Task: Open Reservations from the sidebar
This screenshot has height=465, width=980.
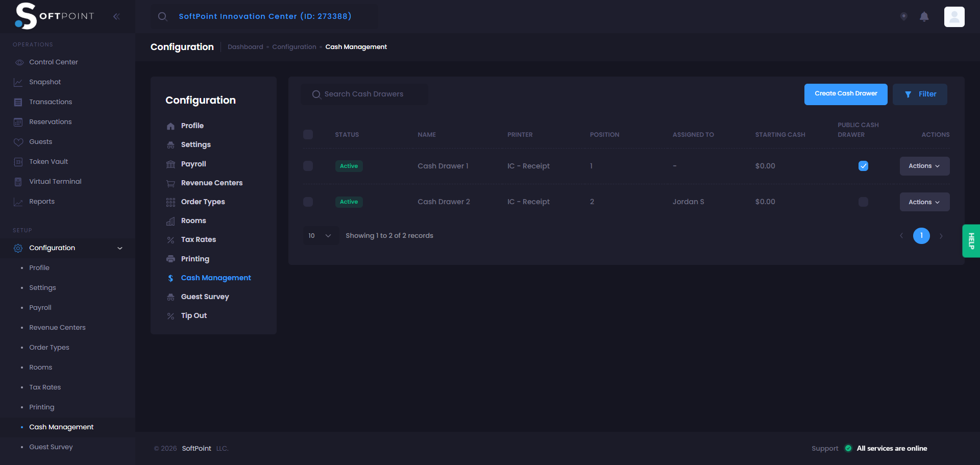Action: [50, 121]
